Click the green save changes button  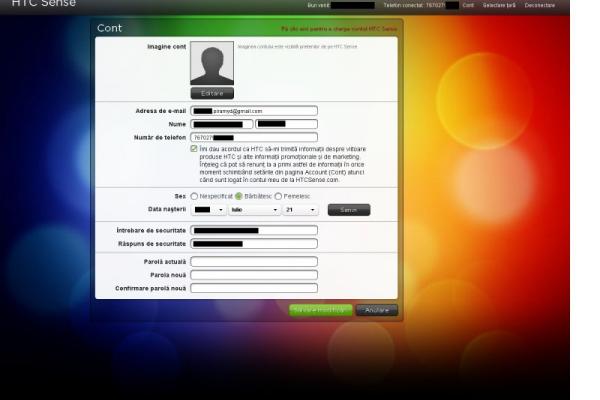point(321,310)
